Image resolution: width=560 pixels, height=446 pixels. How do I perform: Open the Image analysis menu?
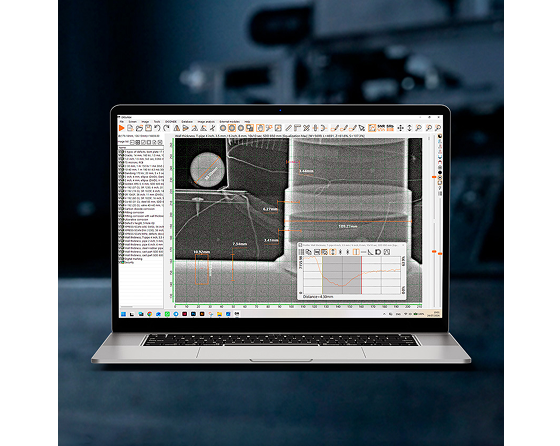tap(206, 122)
